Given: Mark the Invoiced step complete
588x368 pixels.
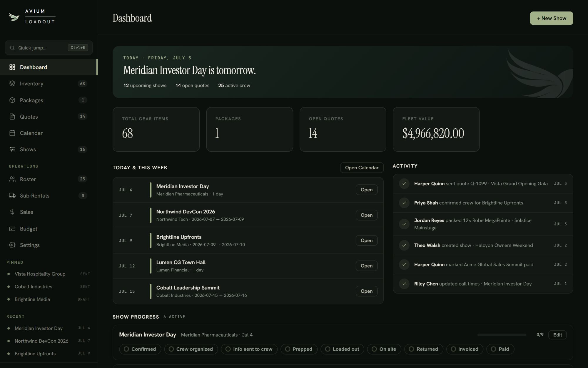Looking at the screenshot, I should pyautogui.click(x=465, y=349).
